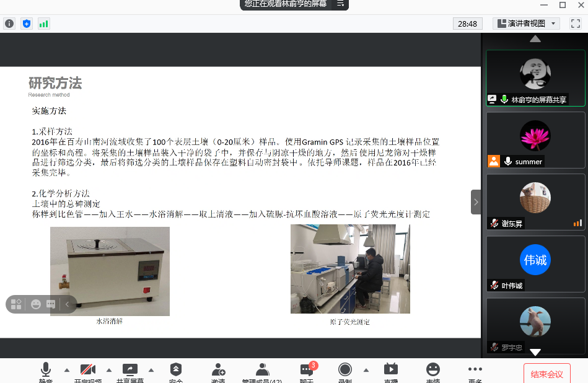The height and width of the screenshot is (383, 588).
Task: Toggle the microphone mute button
Action: click(x=46, y=371)
